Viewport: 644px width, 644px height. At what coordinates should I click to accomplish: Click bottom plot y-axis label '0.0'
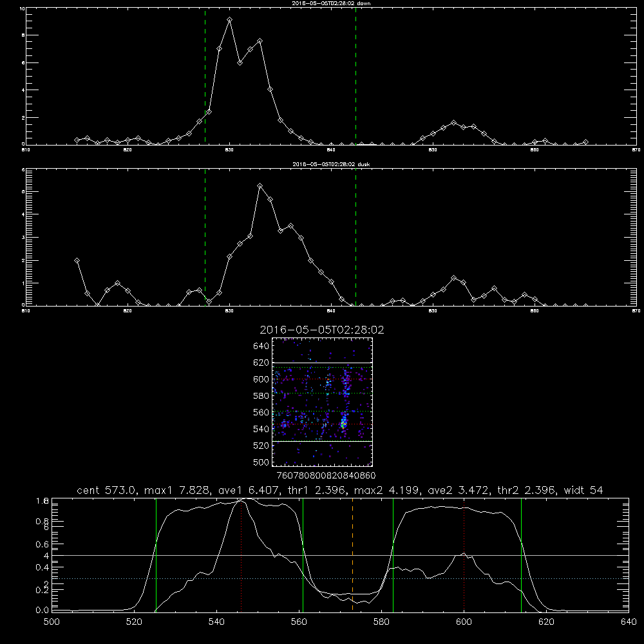(x=43, y=611)
